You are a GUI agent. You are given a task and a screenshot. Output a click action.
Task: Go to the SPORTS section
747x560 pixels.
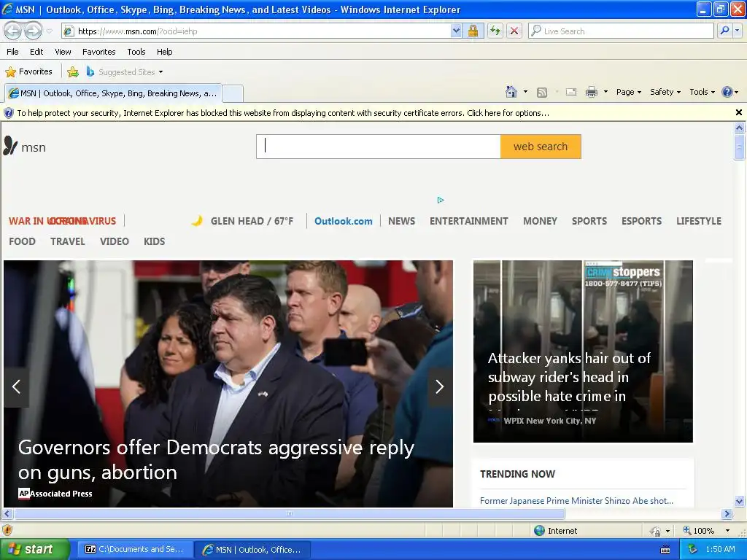[x=589, y=221]
